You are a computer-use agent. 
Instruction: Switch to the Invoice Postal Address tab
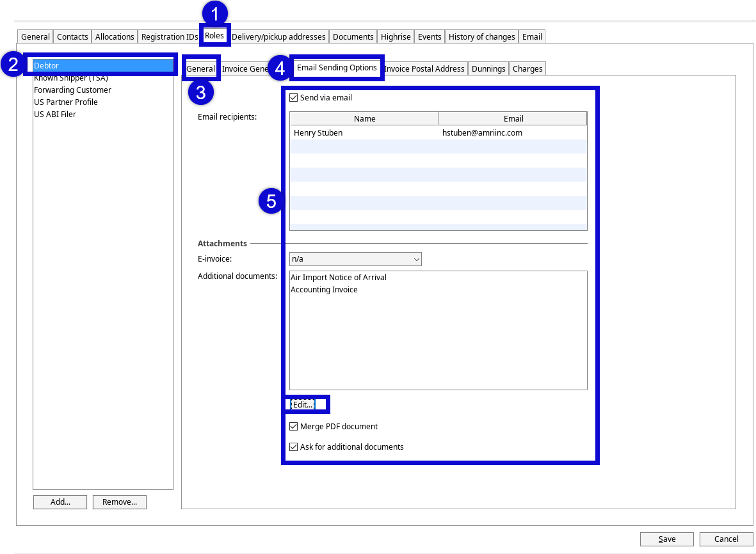coord(424,68)
